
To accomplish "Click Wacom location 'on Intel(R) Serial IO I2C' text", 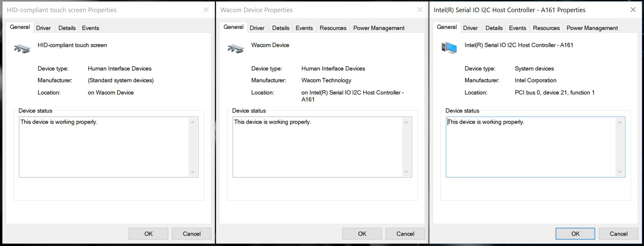I will pos(353,96).
